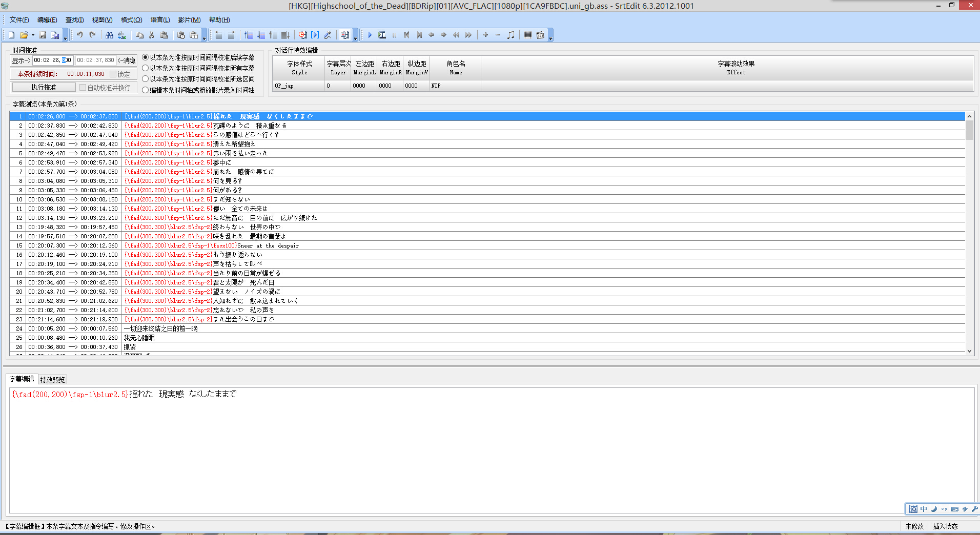Redo the last undone edit
Screen dimensions: 980x535
(92, 35)
